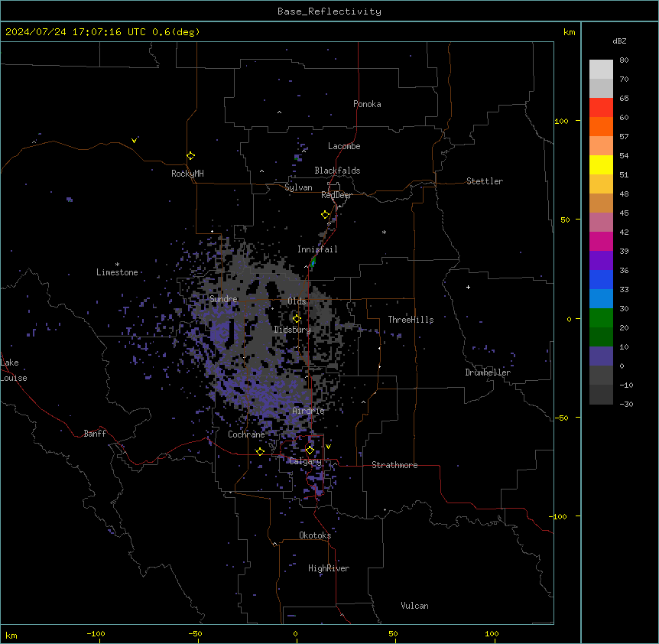The width and height of the screenshot is (659, 644).
Task: Pick the yellow 54-51 dBZ legend swatch
Action: [601, 164]
